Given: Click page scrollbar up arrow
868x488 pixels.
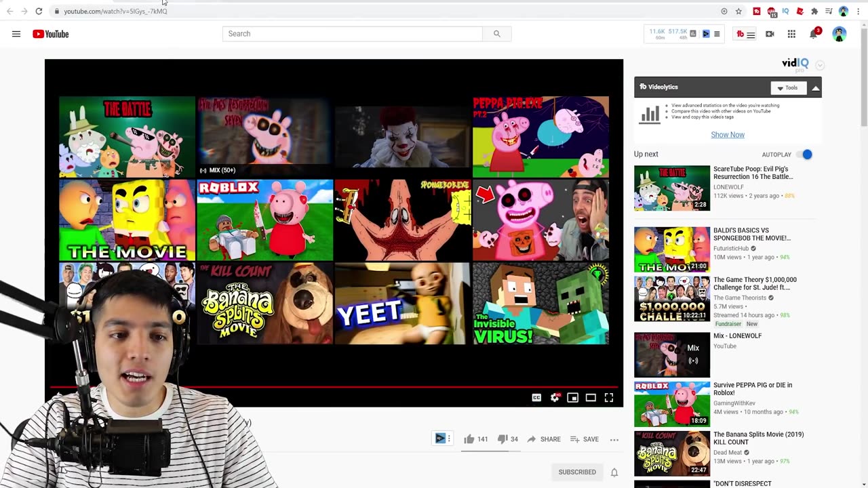Looking at the screenshot, I should click(x=864, y=25).
